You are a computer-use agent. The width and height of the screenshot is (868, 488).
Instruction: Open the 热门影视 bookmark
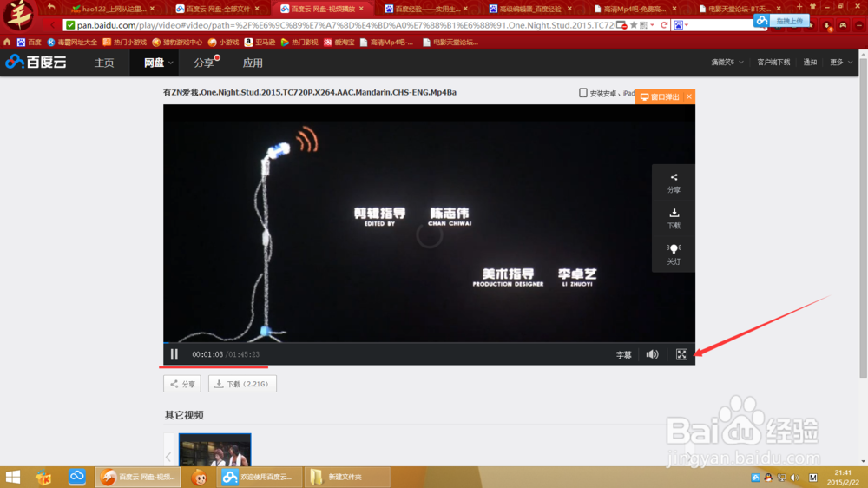[x=299, y=42]
